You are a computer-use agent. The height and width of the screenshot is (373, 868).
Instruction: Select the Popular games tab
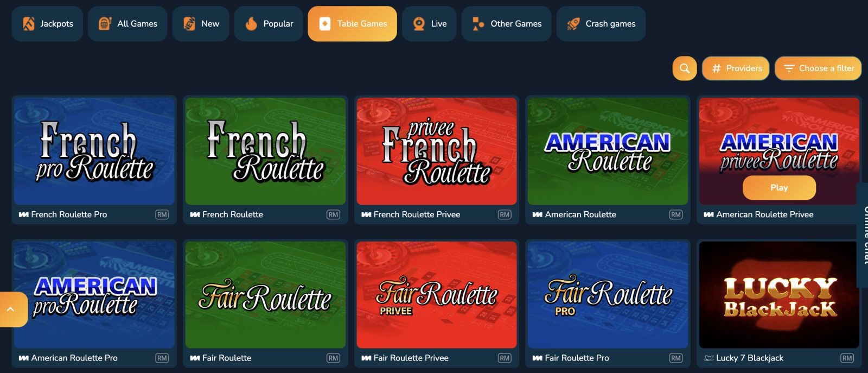[269, 24]
